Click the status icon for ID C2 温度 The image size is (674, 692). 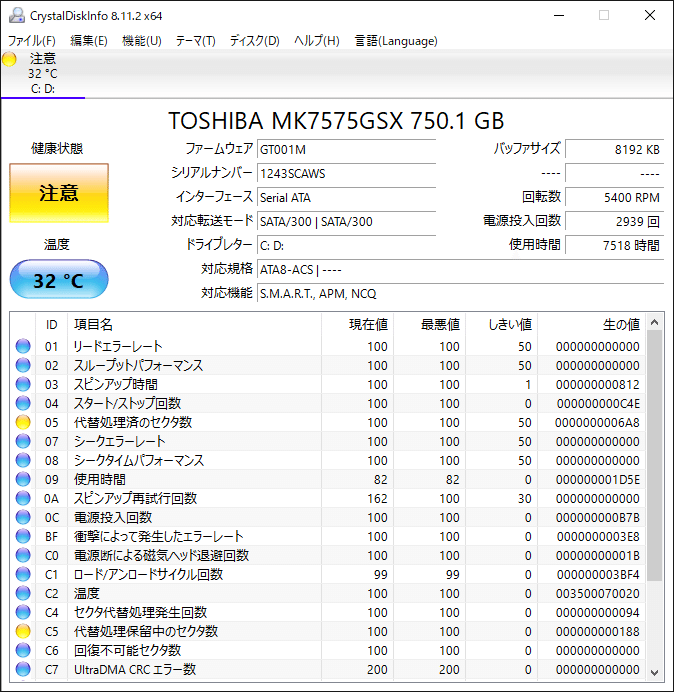[23, 593]
